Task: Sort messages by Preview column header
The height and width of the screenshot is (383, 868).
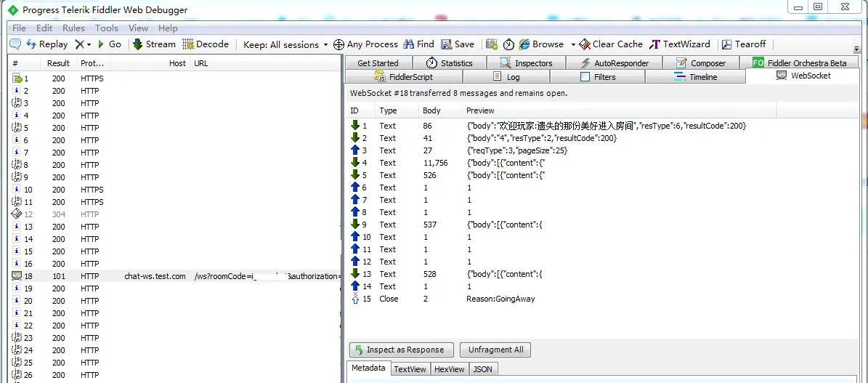Action: [x=619, y=110]
